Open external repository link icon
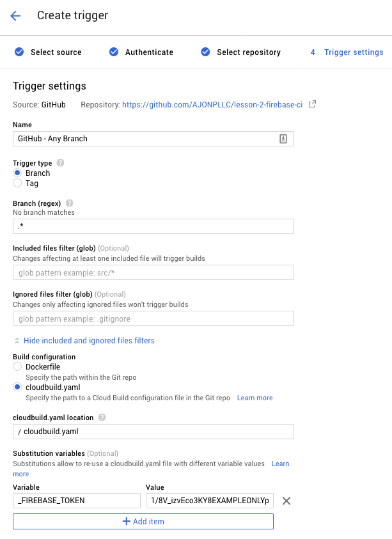The image size is (392, 539). pyautogui.click(x=312, y=104)
